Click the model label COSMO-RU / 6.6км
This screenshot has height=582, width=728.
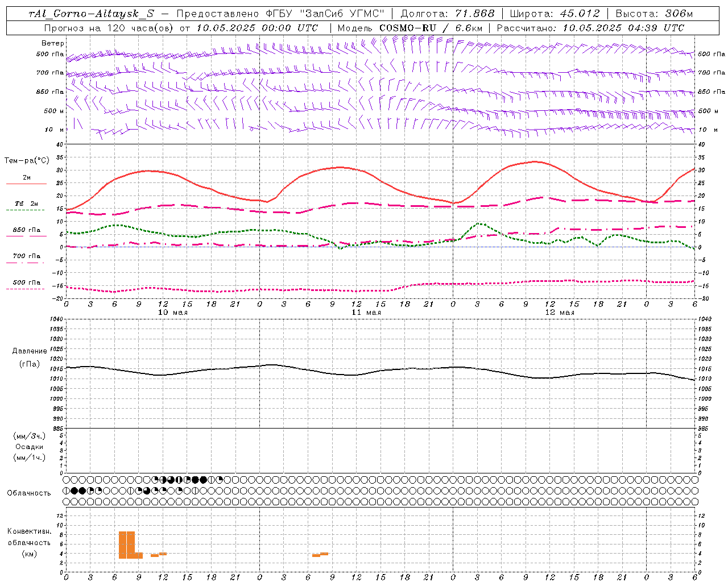point(431,28)
